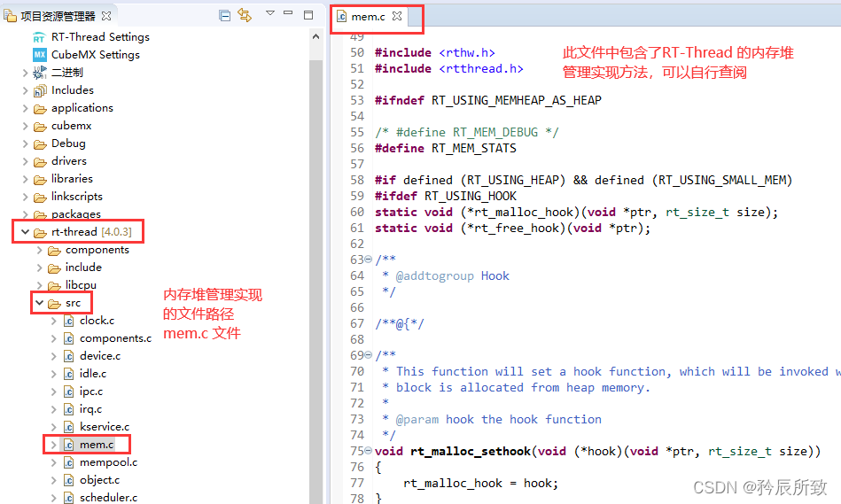Click the ipc.c file icon
This screenshot has width=841, height=504.
click(68, 392)
